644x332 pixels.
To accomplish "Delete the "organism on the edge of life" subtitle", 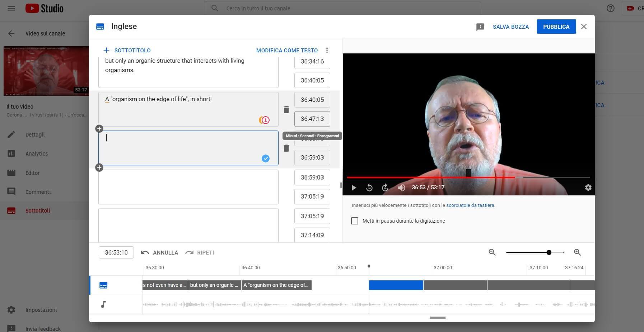I will [x=286, y=110].
